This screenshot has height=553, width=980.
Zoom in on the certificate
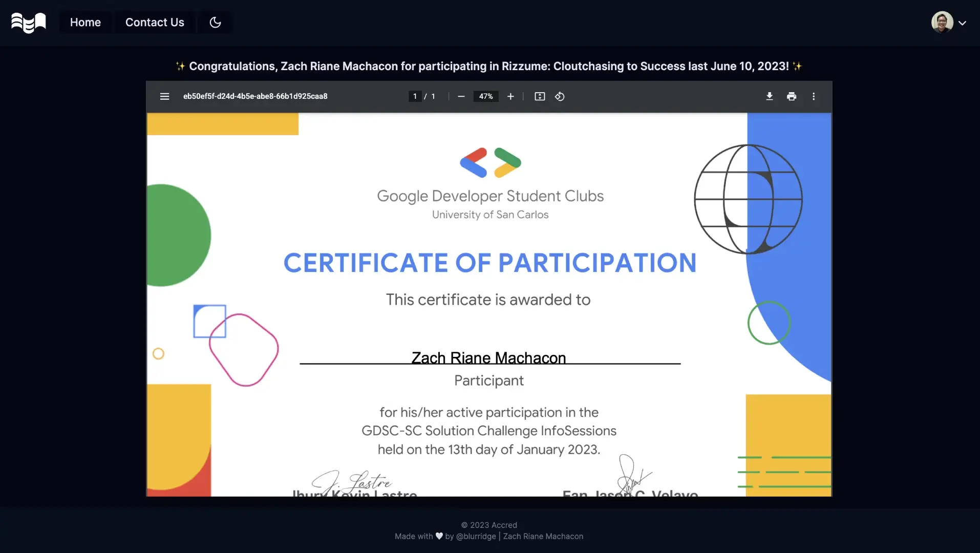pos(510,96)
